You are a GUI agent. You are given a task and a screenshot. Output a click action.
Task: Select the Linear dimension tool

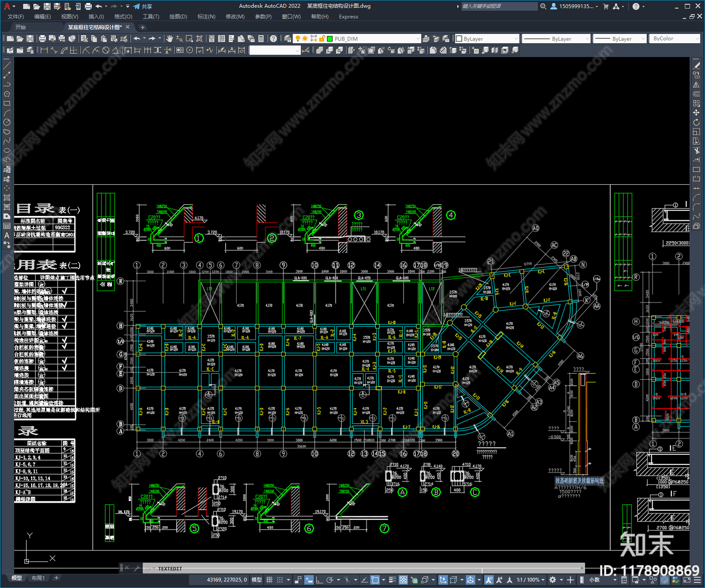tap(44, 50)
